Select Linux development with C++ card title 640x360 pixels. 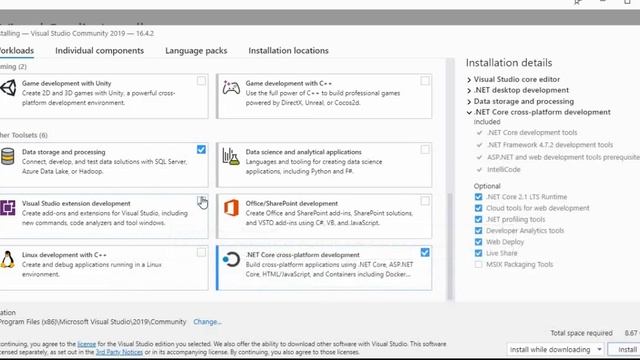pos(64,255)
